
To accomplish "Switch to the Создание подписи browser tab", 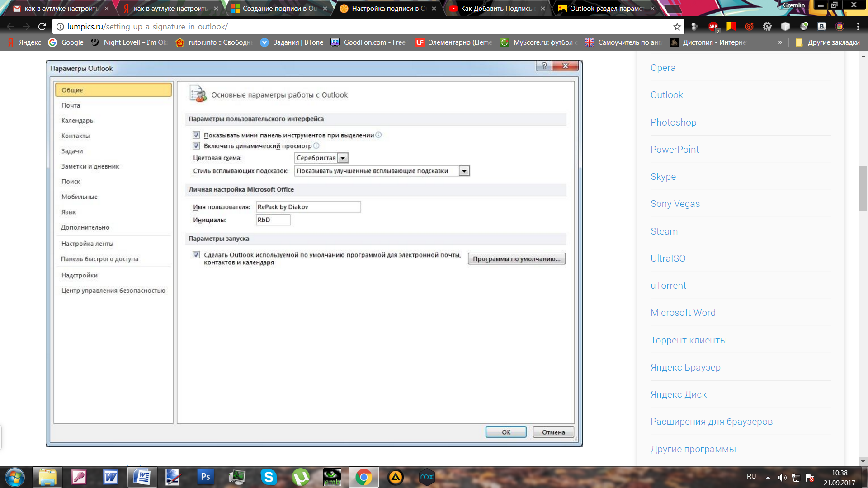I will click(x=279, y=9).
